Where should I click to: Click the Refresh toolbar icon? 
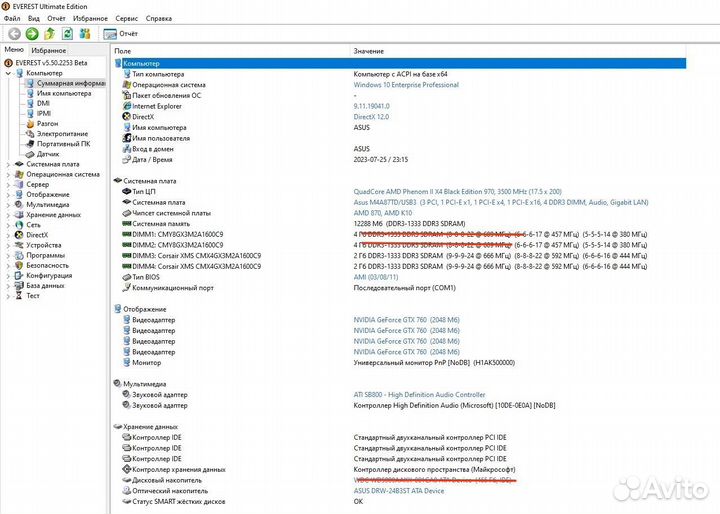pos(68,34)
